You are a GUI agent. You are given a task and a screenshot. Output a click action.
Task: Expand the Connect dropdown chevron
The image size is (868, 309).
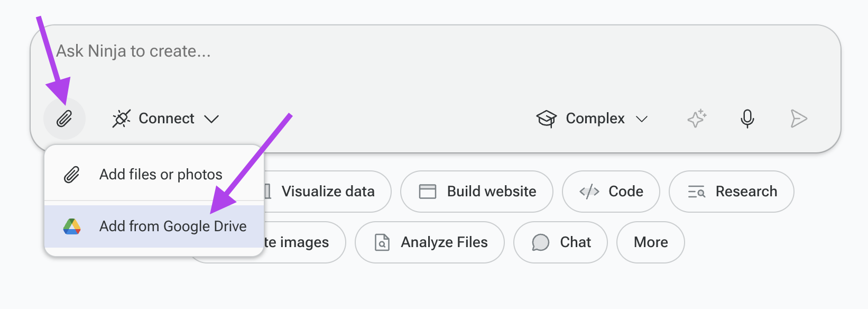211,119
